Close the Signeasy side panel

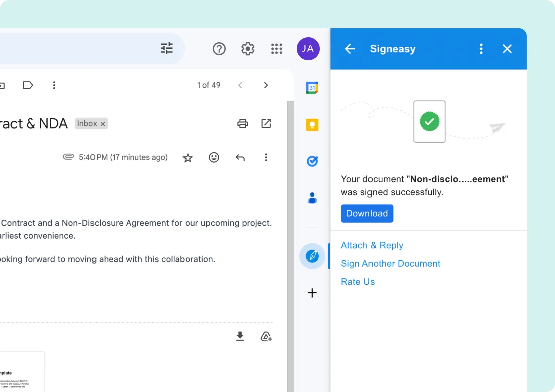(507, 49)
